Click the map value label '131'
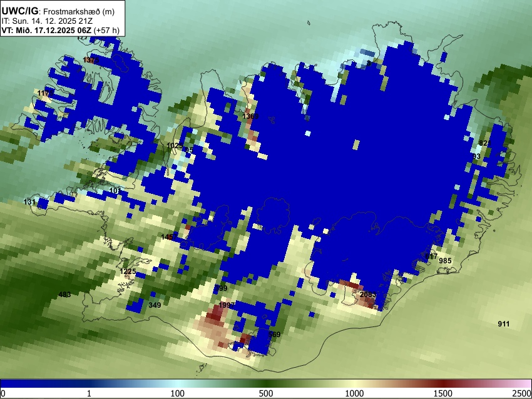The height and width of the screenshot is (399, 532). coord(29,202)
